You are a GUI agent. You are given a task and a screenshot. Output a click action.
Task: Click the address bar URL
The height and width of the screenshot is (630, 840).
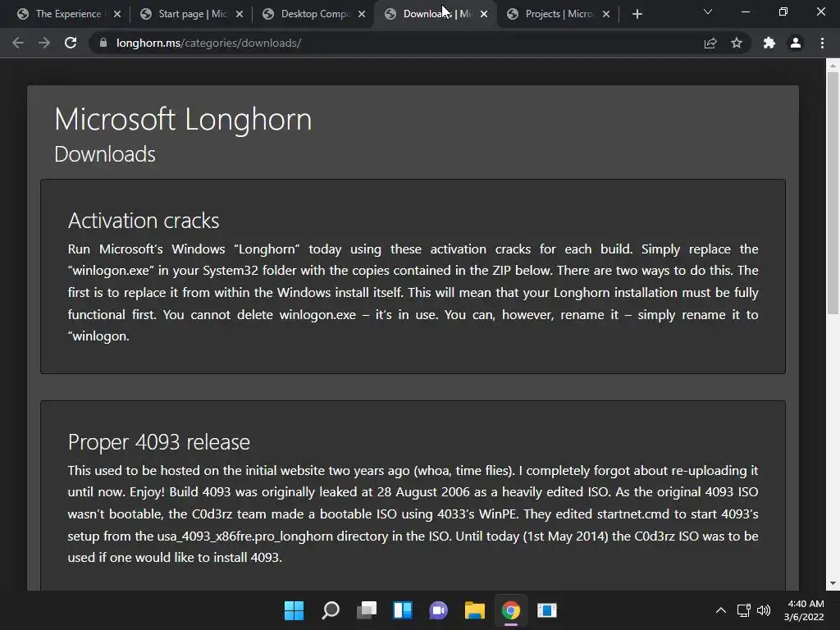click(208, 43)
